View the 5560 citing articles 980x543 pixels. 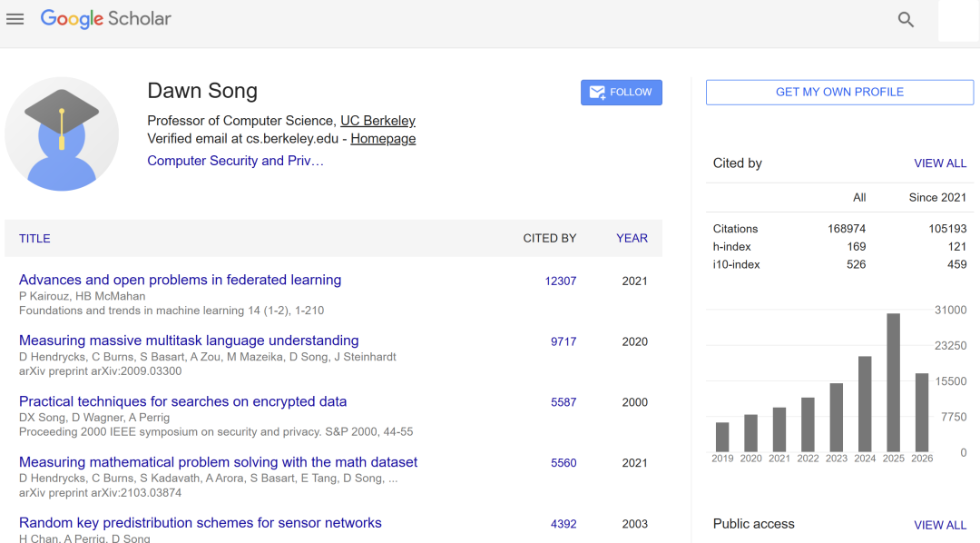563,463
